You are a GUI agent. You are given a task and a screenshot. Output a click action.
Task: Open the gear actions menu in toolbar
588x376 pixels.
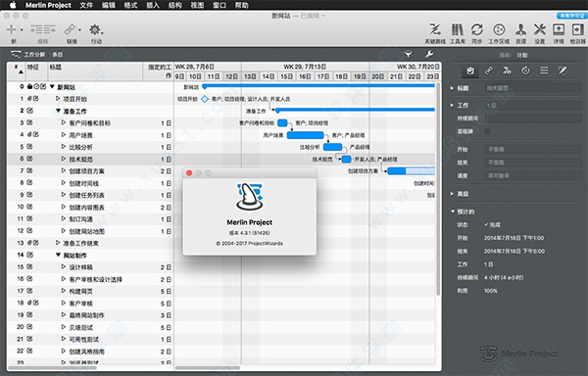click(96, 29)
